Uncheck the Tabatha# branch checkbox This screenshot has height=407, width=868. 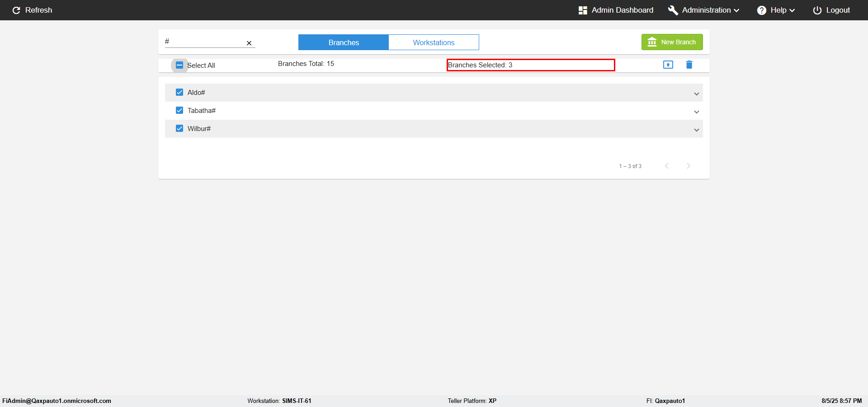tap(179, 110)
